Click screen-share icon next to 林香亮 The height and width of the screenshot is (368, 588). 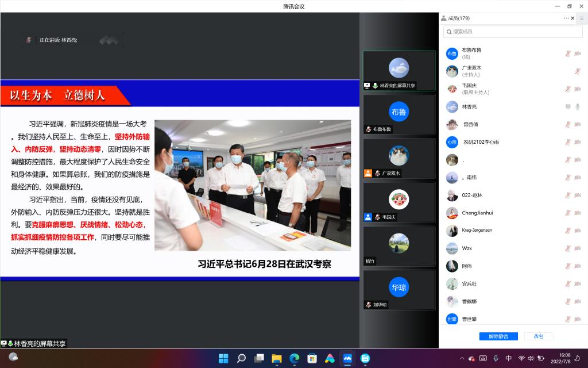tap(568, 106)
